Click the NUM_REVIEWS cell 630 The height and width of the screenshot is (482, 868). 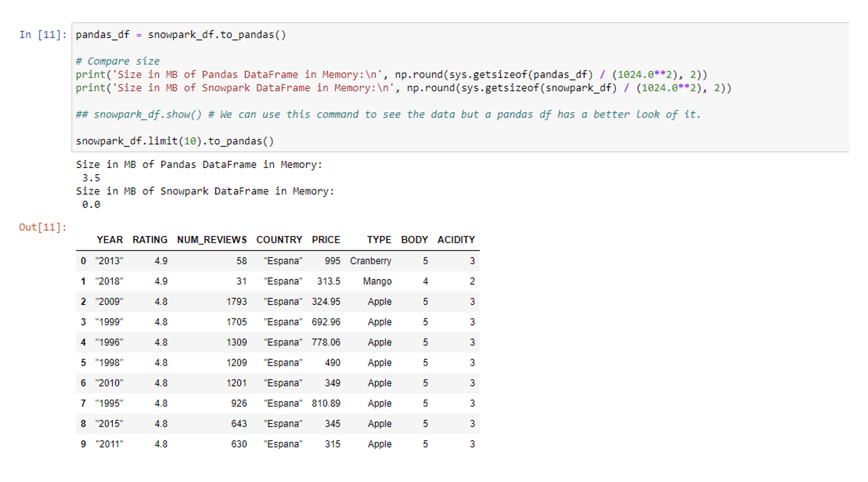pyautogui.click(x=239, y=445)
